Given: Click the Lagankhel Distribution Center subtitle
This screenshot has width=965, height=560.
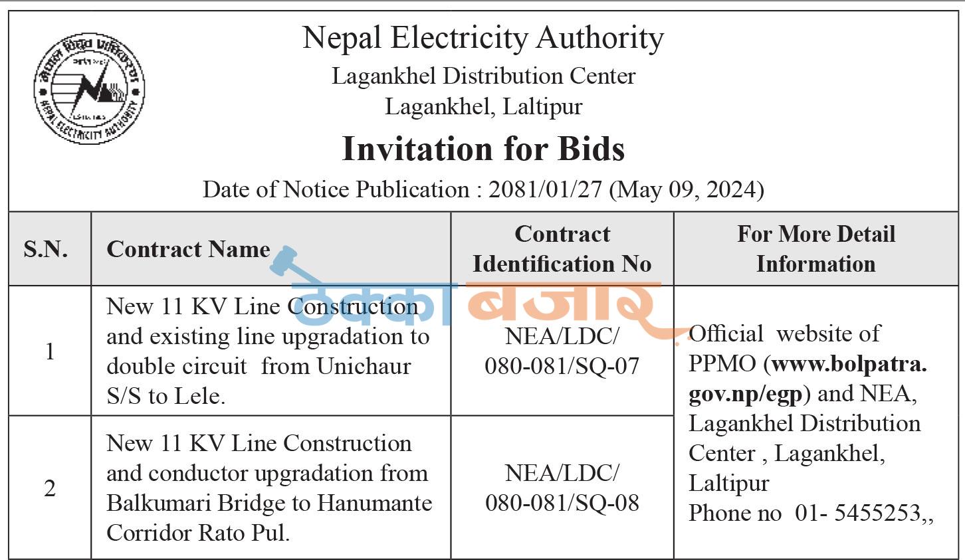Looking at the screenshot, I should [x=483, y=76].
